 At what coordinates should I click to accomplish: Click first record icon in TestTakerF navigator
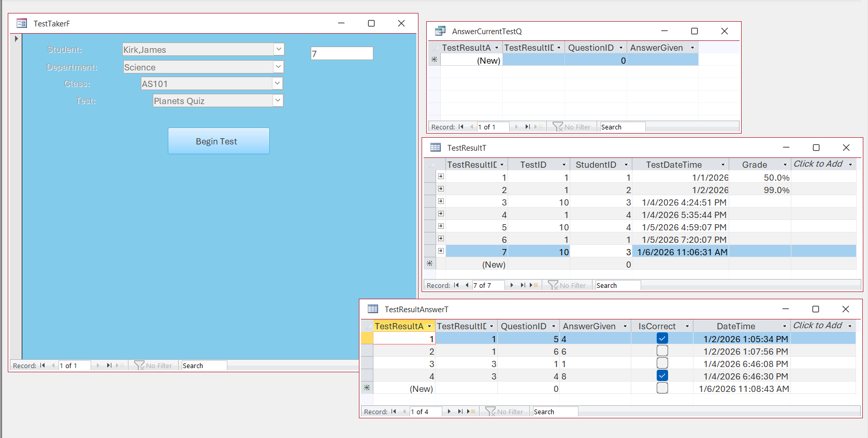pos(42,366)
